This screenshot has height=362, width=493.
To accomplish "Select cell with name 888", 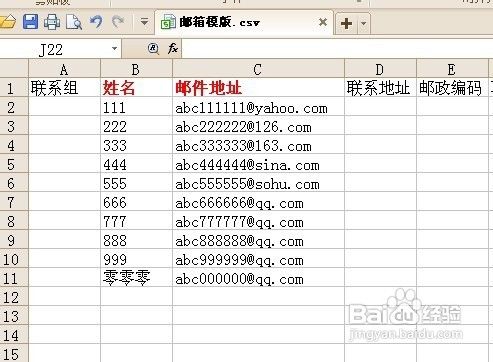I will coord(136,240).
